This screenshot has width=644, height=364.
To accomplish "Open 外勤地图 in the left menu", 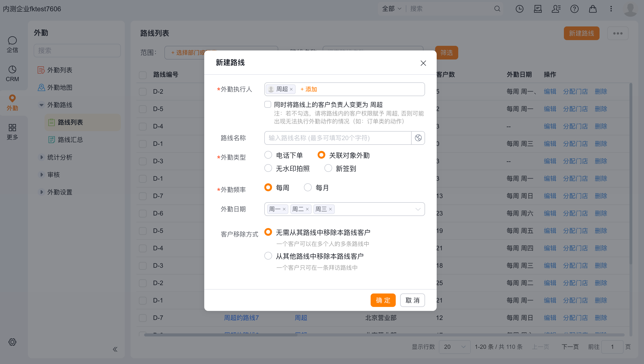I will pos(55,87).
